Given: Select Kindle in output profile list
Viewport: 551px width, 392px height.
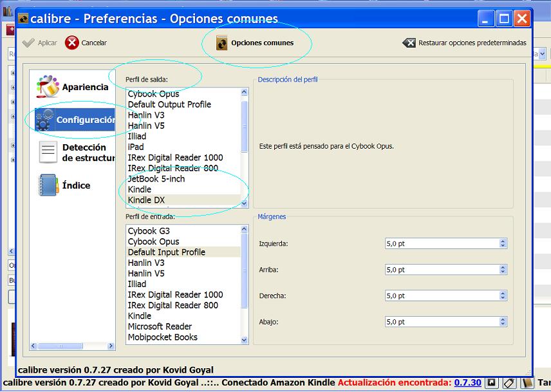Looking at the screenshot, I should click(x=183, y=189).
